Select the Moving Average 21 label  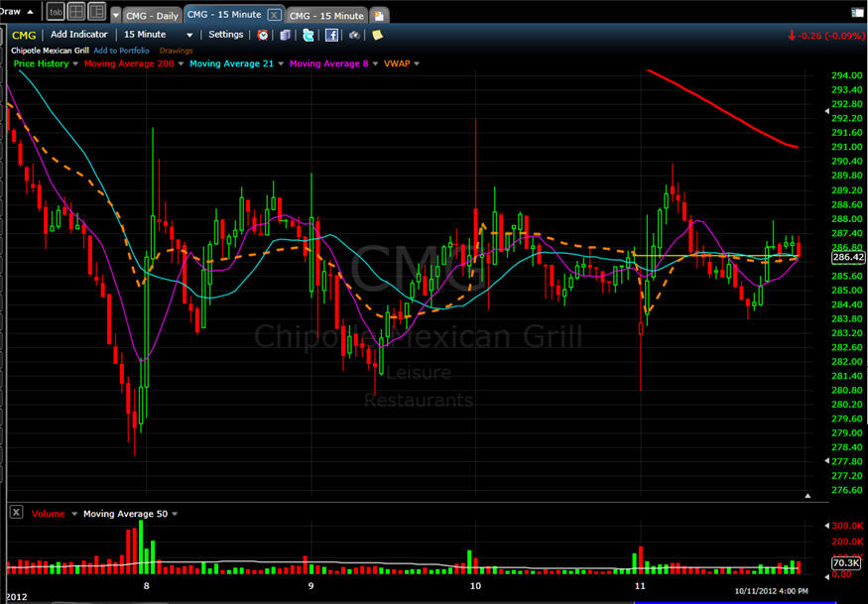pyautogui.click(x=231, y=63)
